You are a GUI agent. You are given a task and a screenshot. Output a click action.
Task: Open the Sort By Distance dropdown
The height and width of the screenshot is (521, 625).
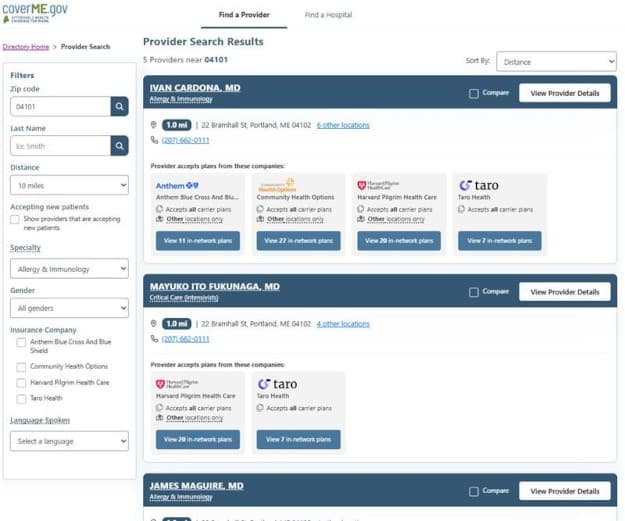pyautogui.click(x=556, y=62)
